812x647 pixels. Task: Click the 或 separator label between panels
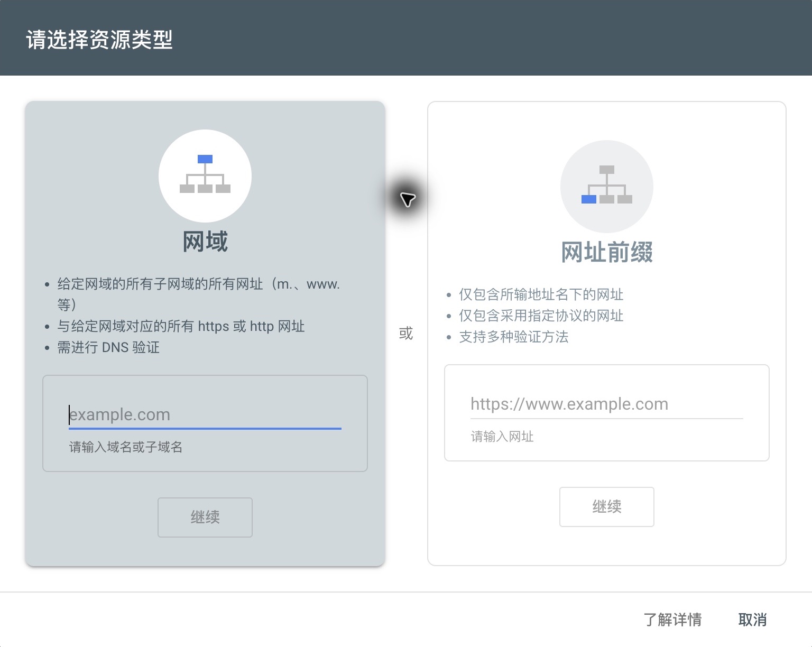(406, 334)
